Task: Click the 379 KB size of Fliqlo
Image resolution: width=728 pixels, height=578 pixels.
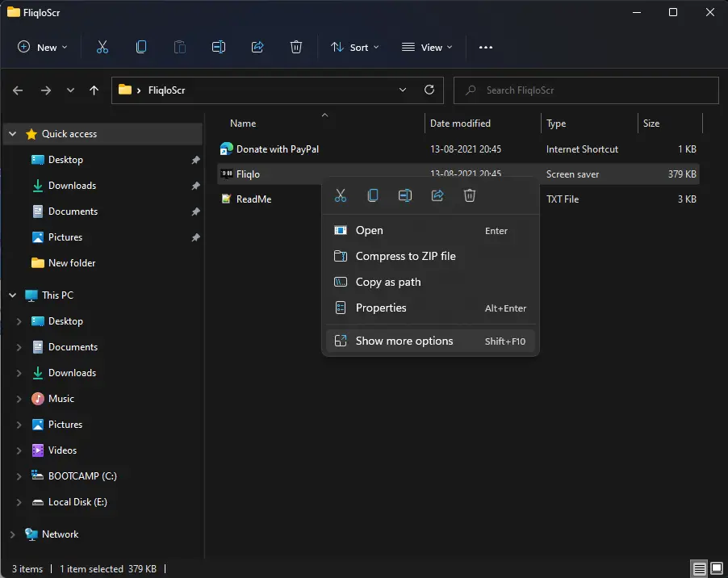Action: [682, 174]
